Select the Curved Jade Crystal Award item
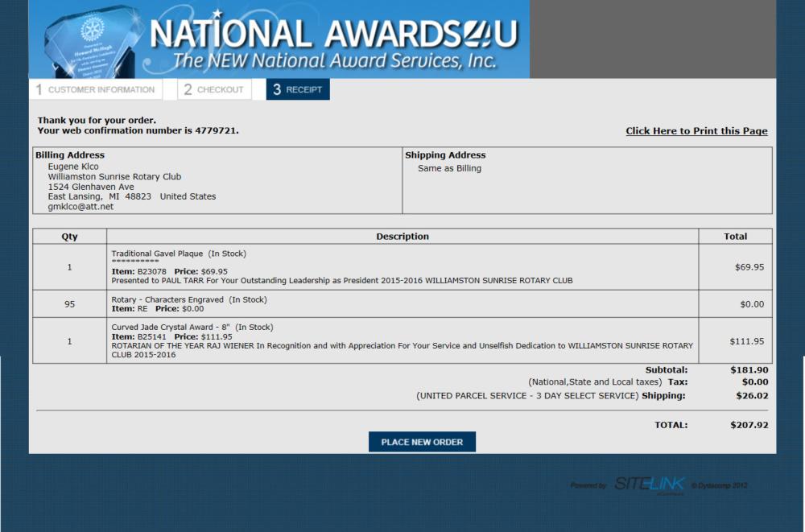Screen dimensions: 805x532 (192, 327)
